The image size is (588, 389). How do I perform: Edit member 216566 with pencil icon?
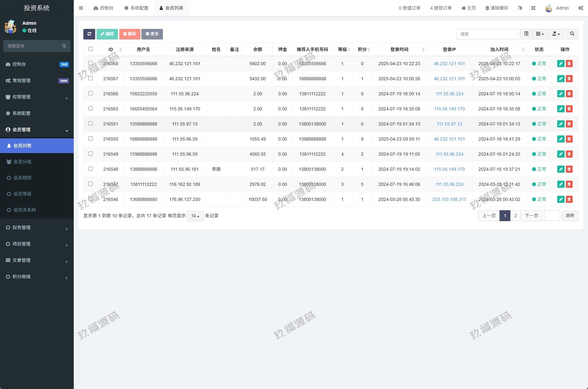pyautogui.click(x=560, y=94)
